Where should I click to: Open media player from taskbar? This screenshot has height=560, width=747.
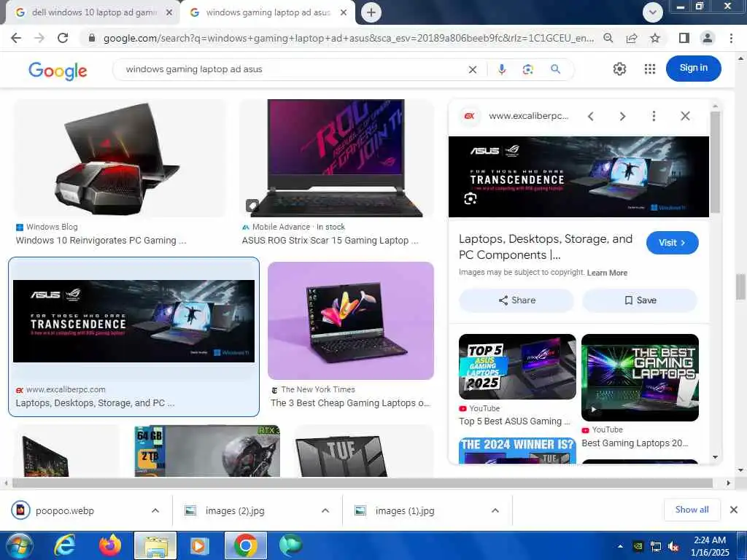click(x=199, y=545)
